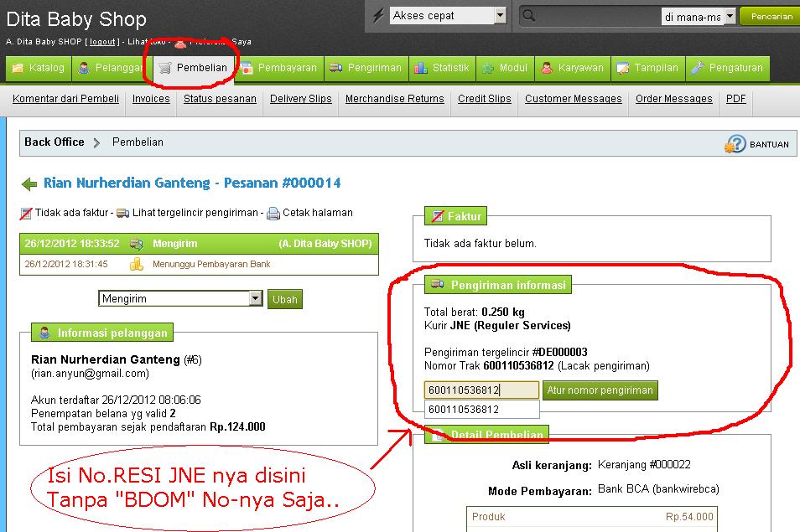Click the Faktur panel header icon

click(x=437, y=216)
